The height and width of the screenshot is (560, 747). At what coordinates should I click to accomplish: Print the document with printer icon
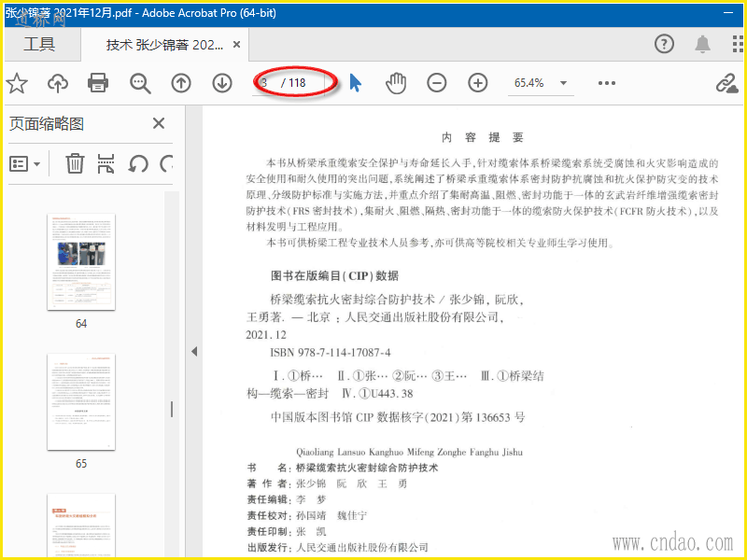pos(98,83)
